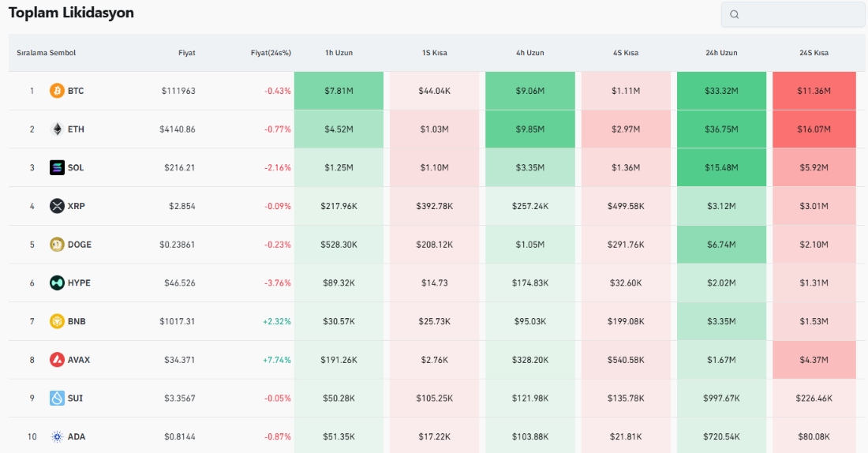Open the ETH symbol link
The image size is (868, 453).
[x=76, y=129]
